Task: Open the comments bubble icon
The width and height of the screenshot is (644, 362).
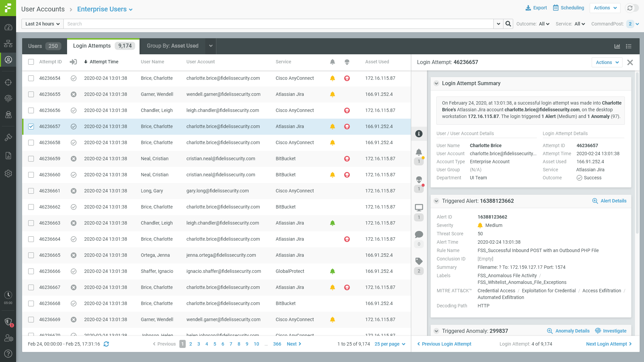Action: pos(419,235)
